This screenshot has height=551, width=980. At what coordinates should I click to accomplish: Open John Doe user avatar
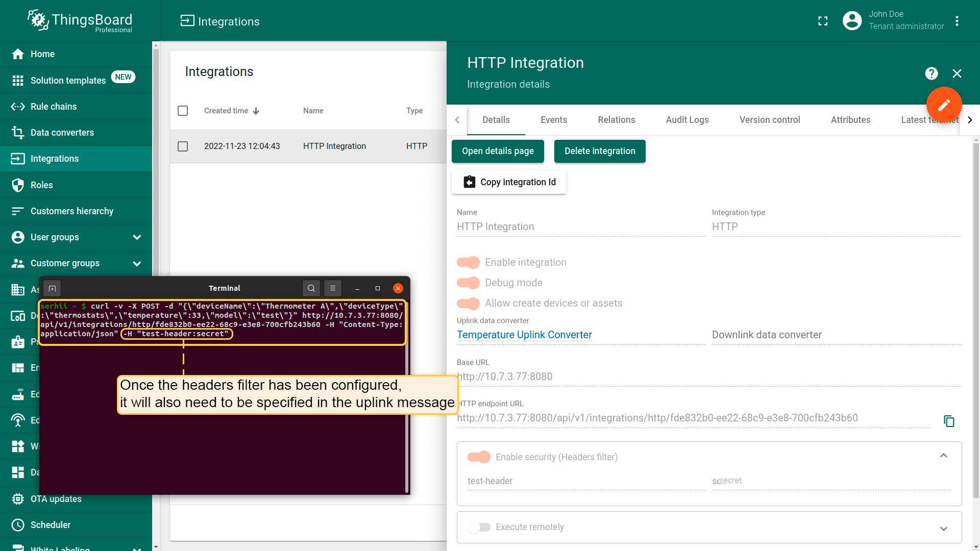tap(852, 20)
